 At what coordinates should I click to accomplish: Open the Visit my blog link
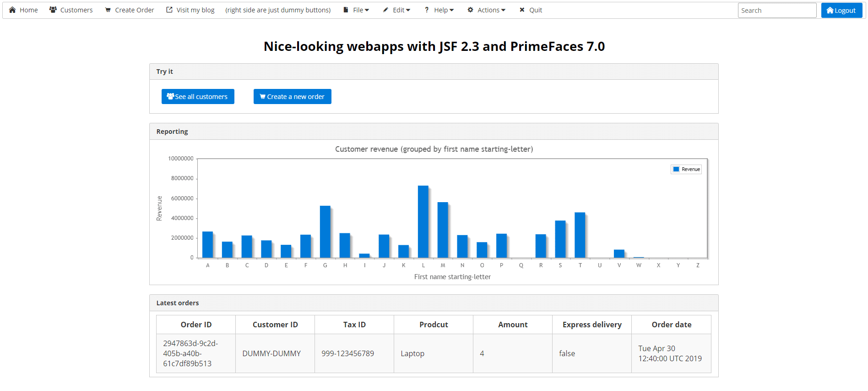[x=190, y=10]
